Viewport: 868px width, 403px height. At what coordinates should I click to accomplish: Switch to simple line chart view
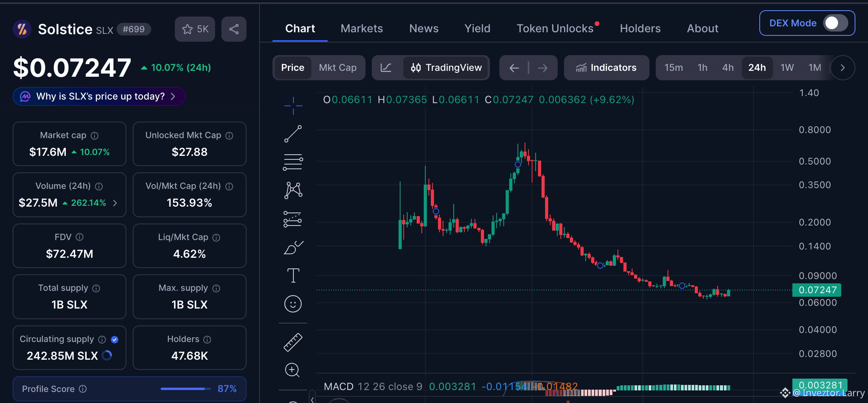[x=386, y=68]
